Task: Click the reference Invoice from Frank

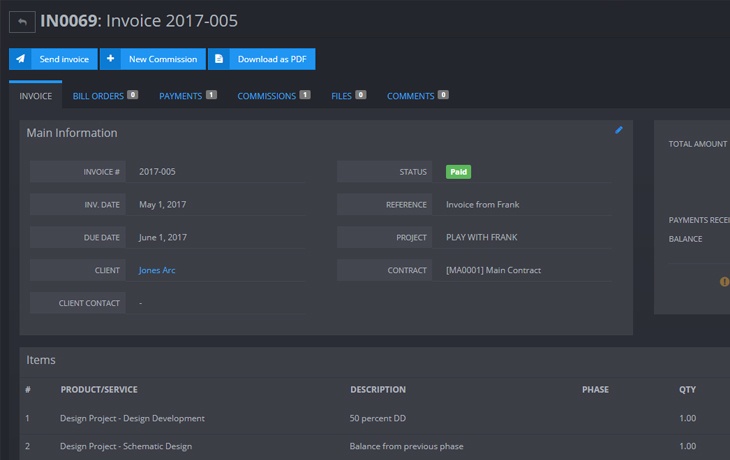Action: [482, 204]
